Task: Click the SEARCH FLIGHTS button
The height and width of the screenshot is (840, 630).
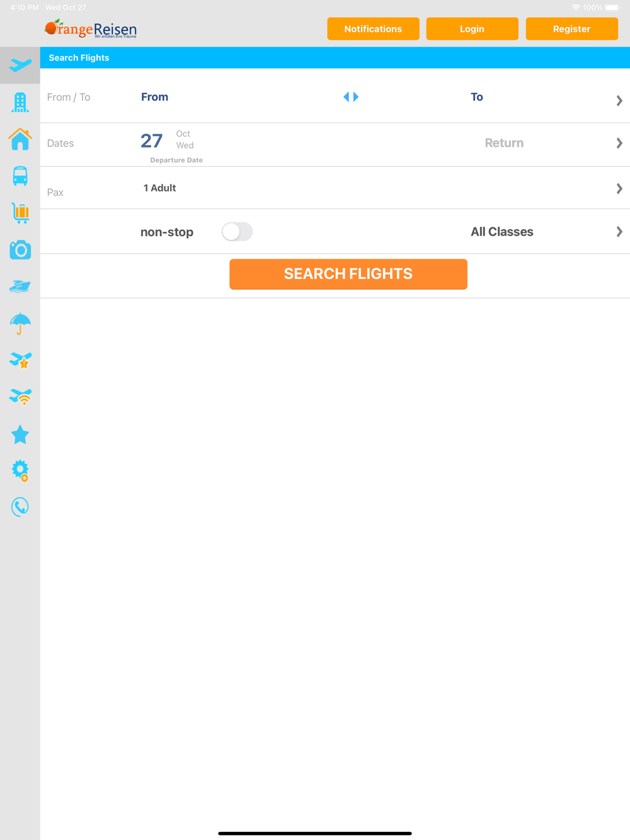Action: point(348,274)
